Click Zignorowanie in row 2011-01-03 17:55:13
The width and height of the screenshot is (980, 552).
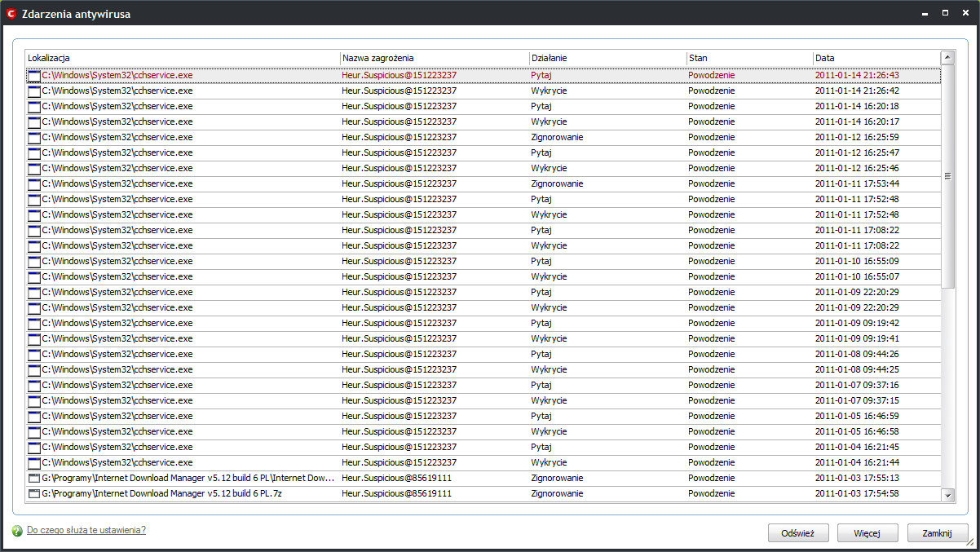click(557, 478)
